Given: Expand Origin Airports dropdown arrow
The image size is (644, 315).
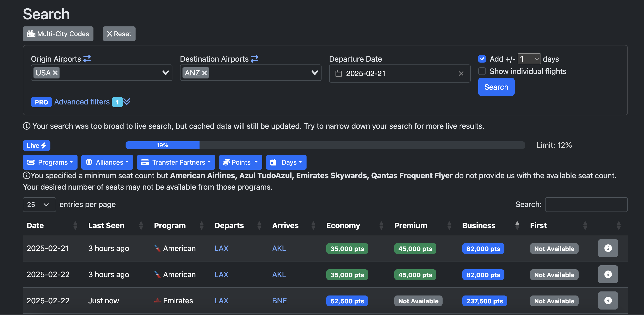Looking at the screenshot, I should [166, 73].
